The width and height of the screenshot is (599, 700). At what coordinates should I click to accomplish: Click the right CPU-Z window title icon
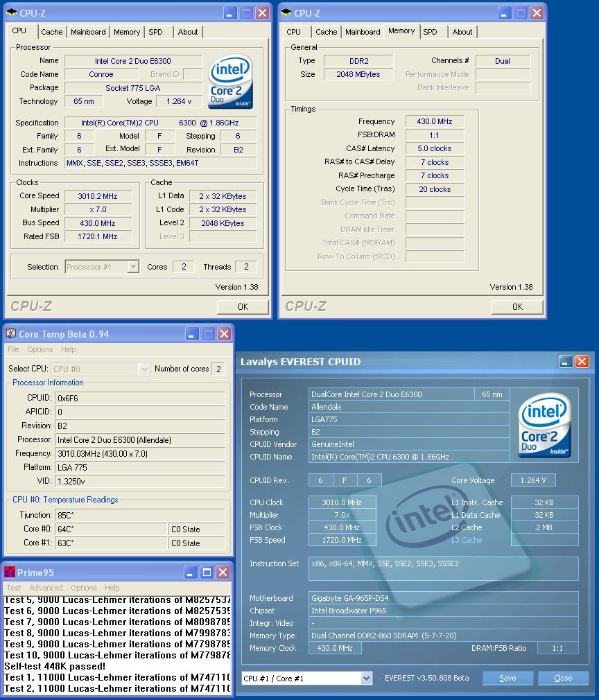point(286,12)
